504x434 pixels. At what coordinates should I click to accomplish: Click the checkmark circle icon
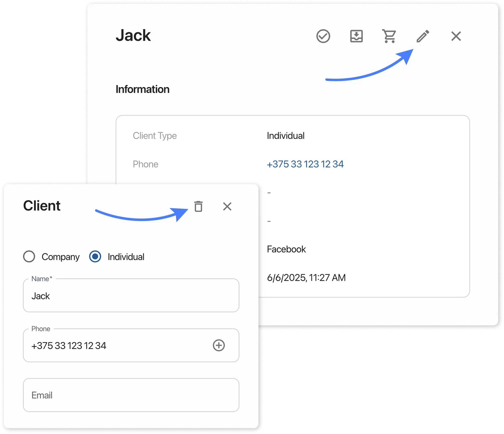[x=323, y=36]
